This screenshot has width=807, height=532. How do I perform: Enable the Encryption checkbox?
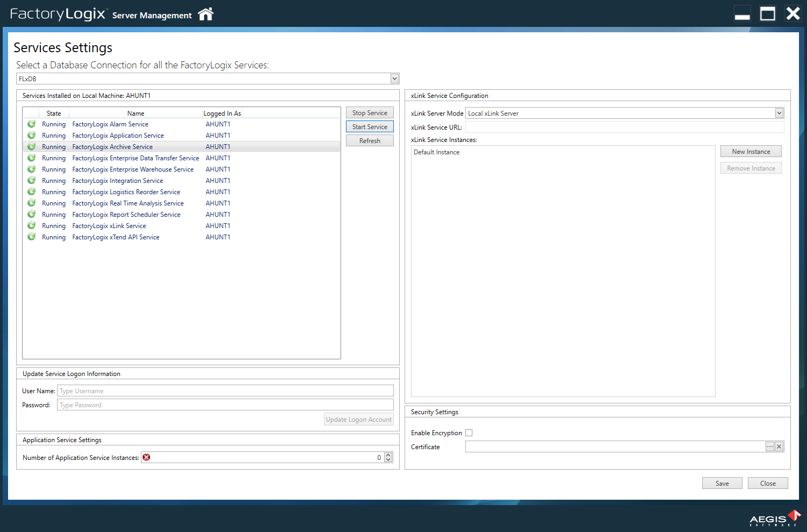click(x=469, y=433)
